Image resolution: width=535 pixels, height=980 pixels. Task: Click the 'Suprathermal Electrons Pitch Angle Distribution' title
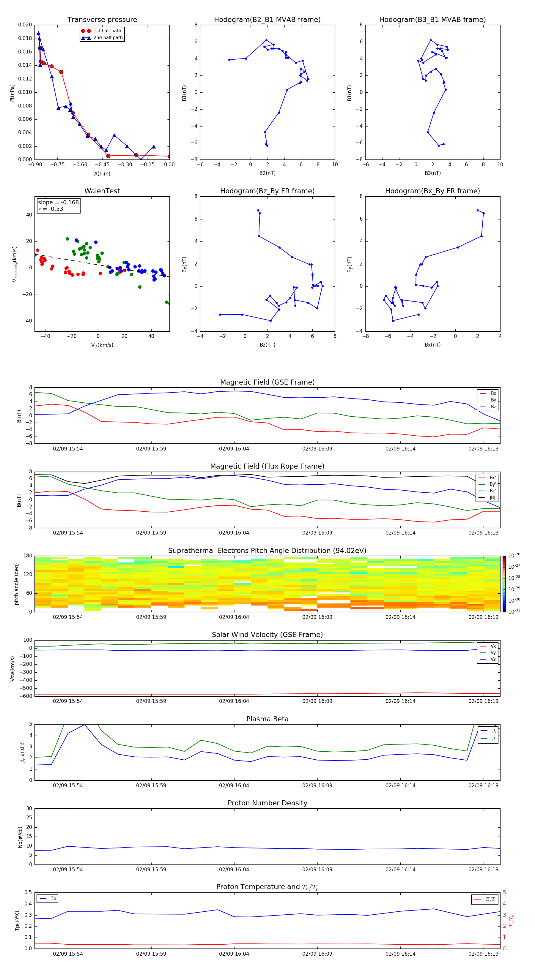point(267,551)
